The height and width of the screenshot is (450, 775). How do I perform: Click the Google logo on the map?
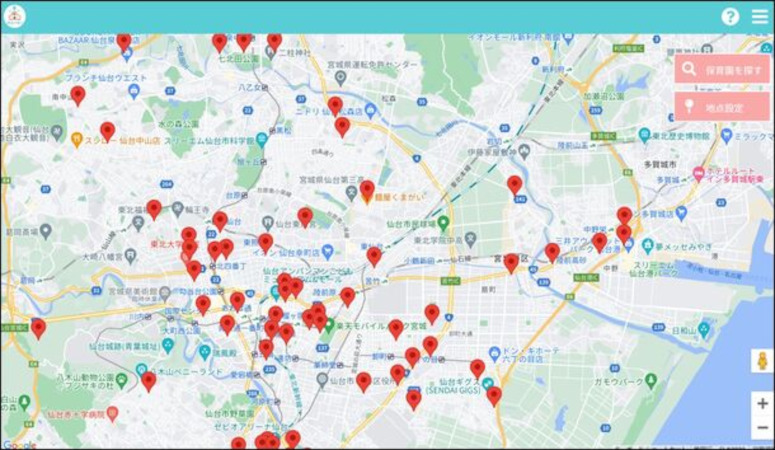[18, 444]
